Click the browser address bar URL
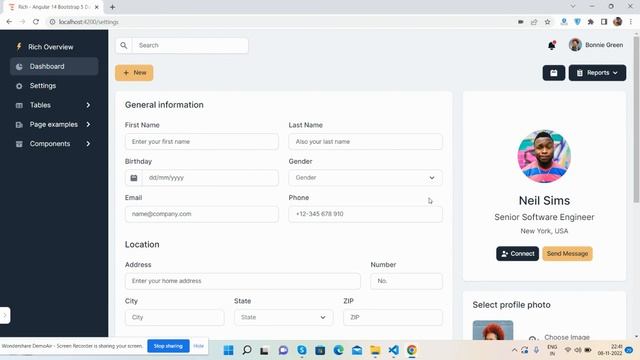 click(89, 22)
